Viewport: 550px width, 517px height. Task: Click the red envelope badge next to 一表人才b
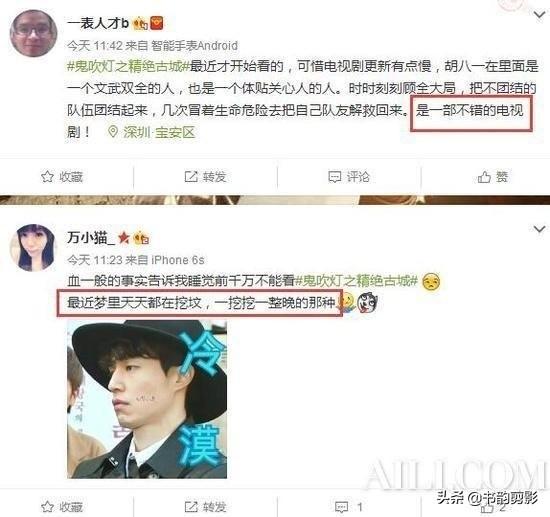[x=156, y=24]
